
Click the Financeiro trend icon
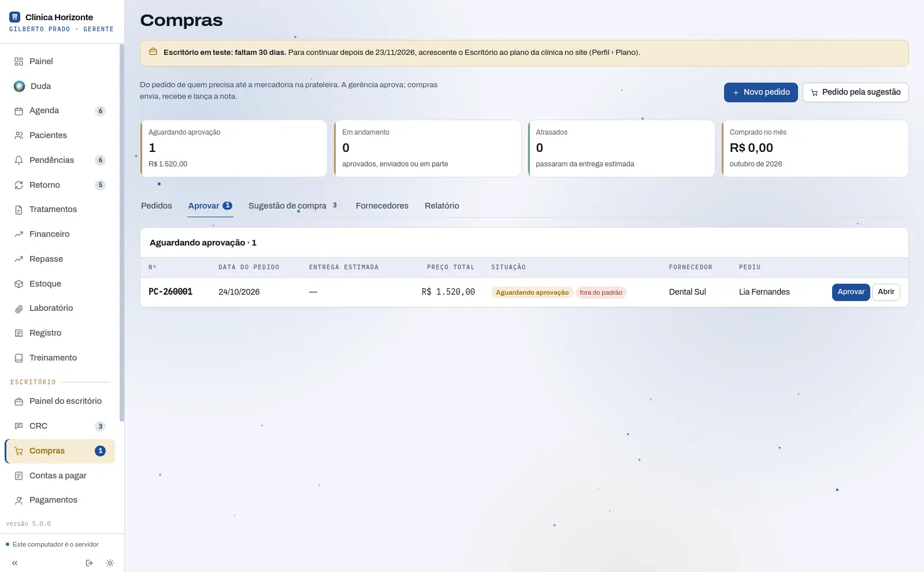pos(18,234)
